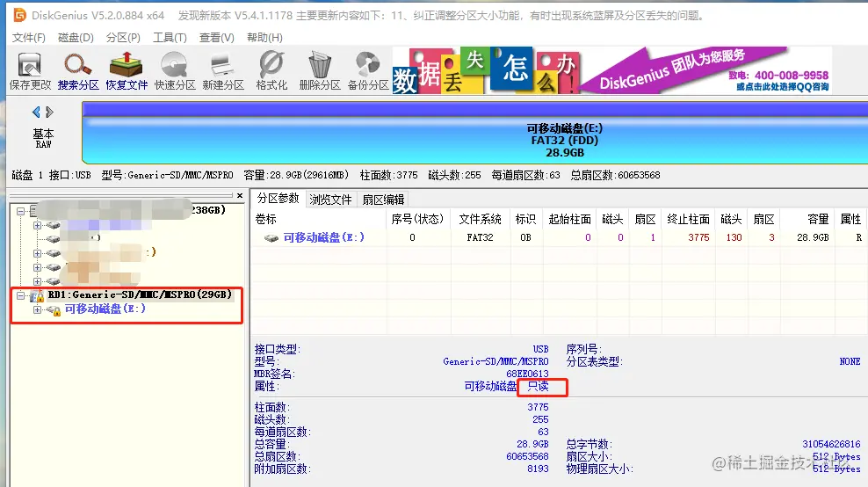Click the QQ consultation link in the banner
Screen dimensions: 868x487
pos(782,87)
